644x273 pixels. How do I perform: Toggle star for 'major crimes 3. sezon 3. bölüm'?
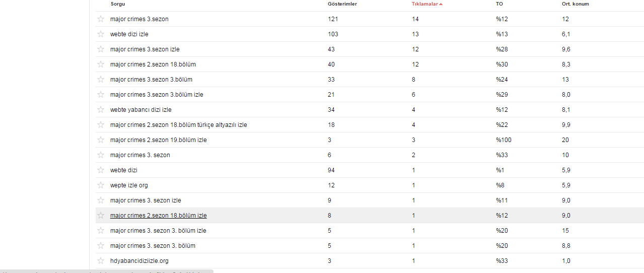(101, 246)
